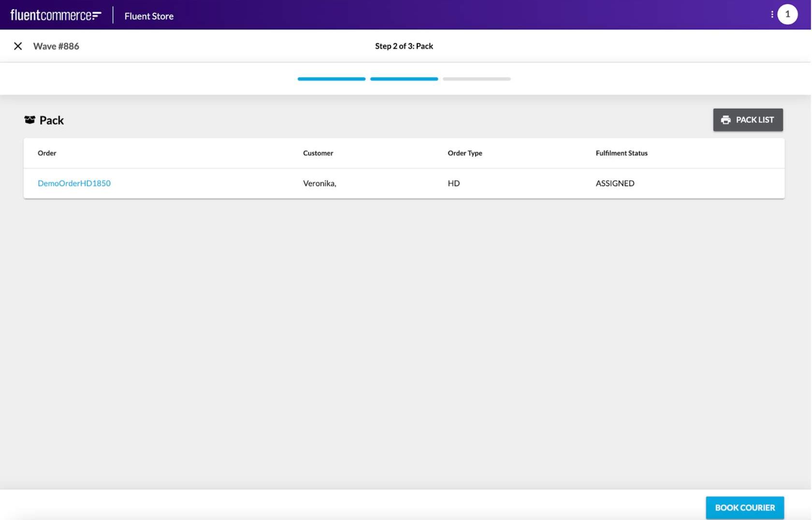Viewport: 812px width, 520px height.
Task: Click the customer name Veronika
Action: tap(319, 183)
